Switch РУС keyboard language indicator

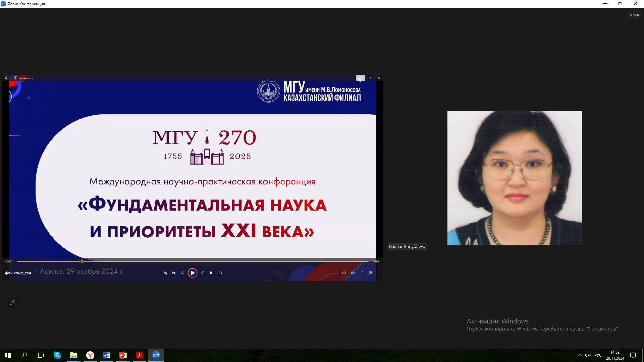tap(598, 355)
